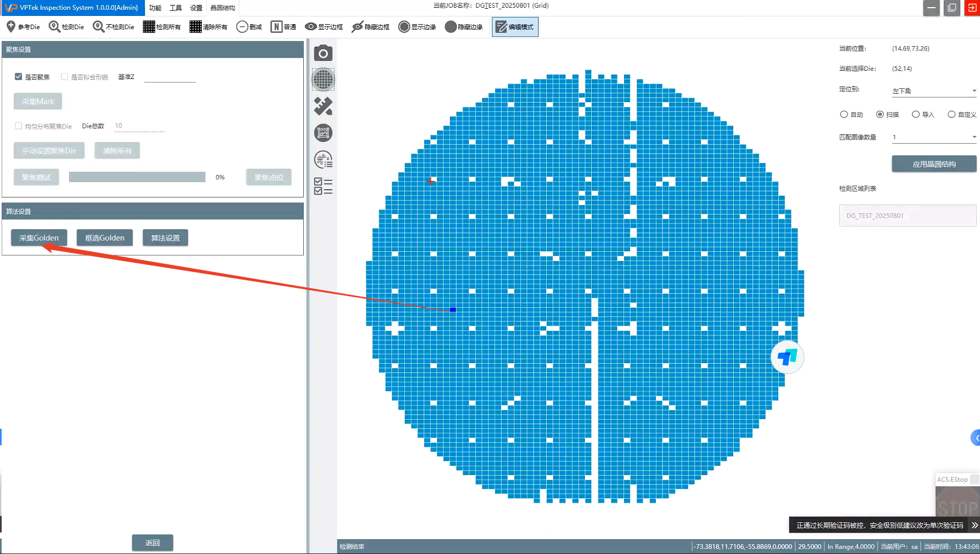Open the 工具 menu
Viewport: 980px width, 554px height.
coord(175,8)
